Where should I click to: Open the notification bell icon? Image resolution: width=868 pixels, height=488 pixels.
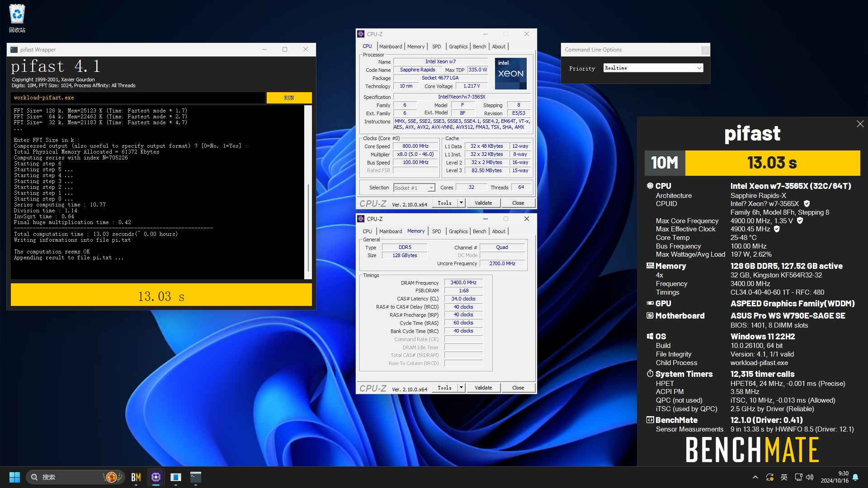click(855, 477)
